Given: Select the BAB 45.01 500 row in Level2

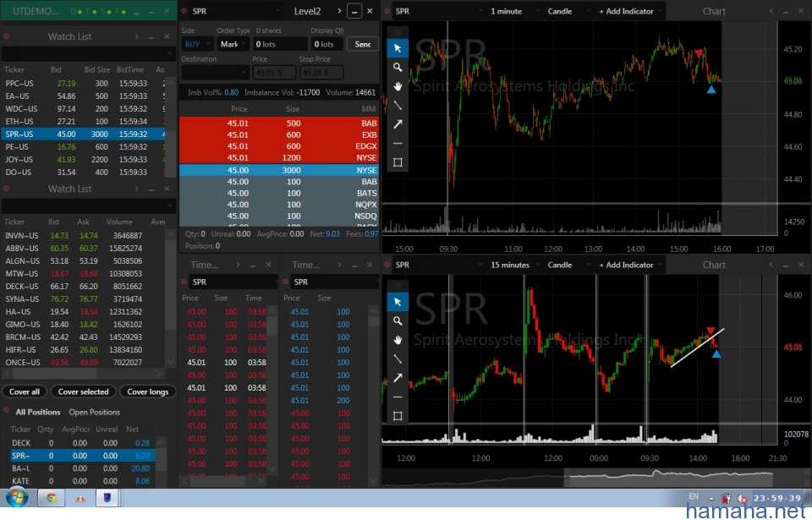Looking at the screenshot, I should tap(279, 123).
